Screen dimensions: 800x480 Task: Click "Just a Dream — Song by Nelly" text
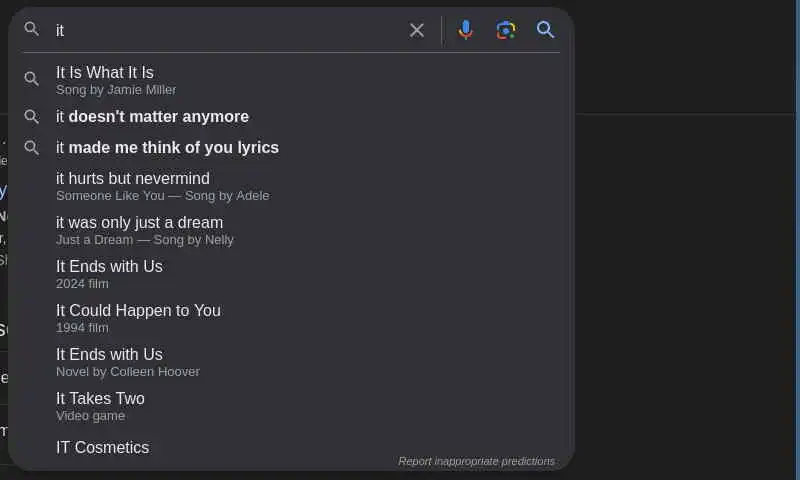coord(145,240)
